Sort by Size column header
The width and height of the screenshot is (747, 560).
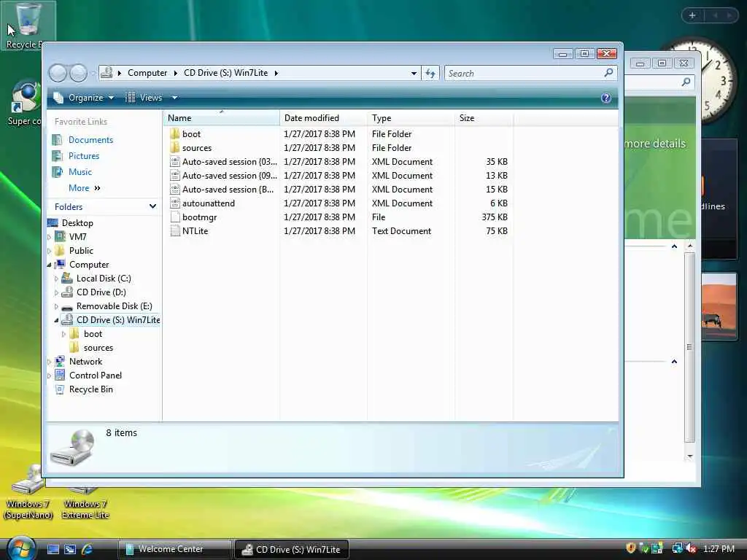pyautogui.click(x=484, y=118)
